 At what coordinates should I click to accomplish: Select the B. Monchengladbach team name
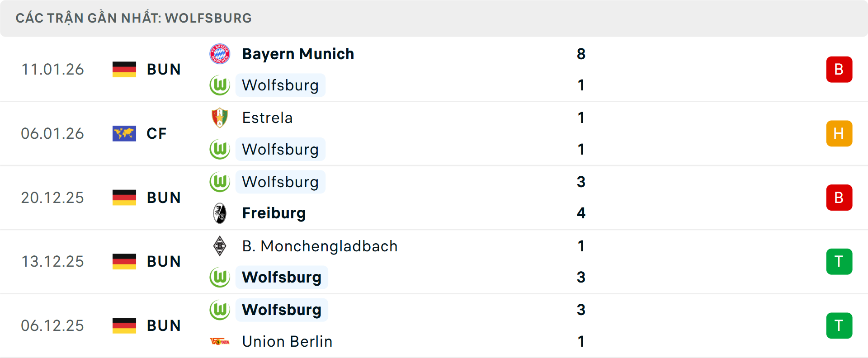click(320, 246)
